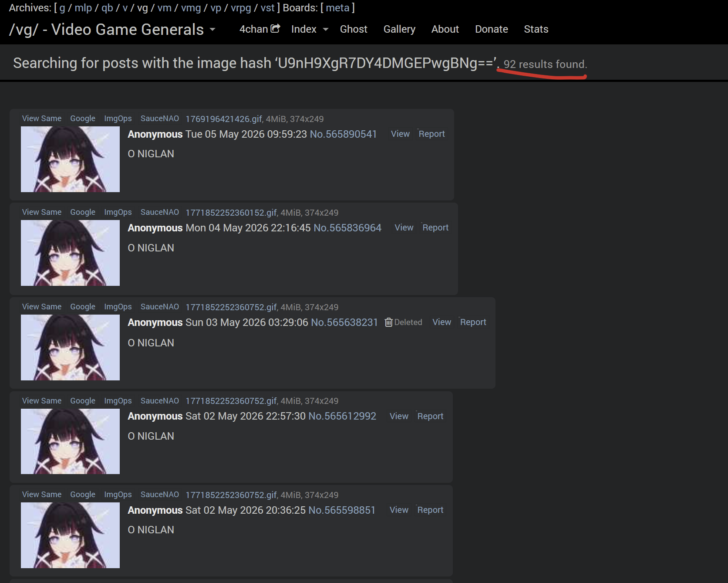Click View Same on the fourth post
728x583 pixels.
click(42, 401)
